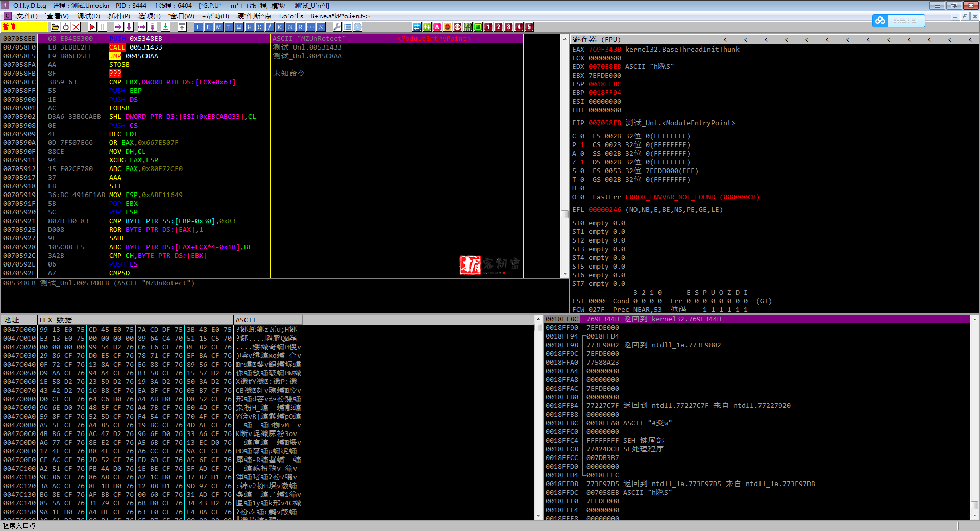This screenshot has height=531, width=980.
Task: Click the 地址 column header in dump pane
Action: click(19, 320)
